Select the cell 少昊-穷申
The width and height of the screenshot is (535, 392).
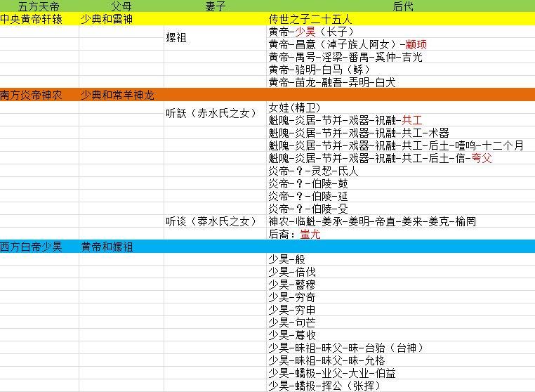click(x=401, y=310)
